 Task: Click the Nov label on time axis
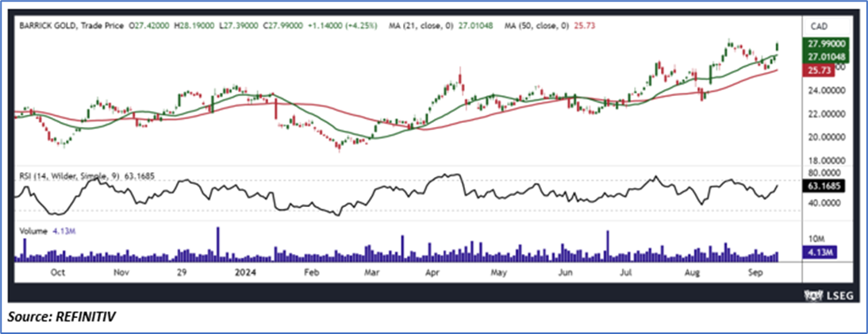pos(121,273)
